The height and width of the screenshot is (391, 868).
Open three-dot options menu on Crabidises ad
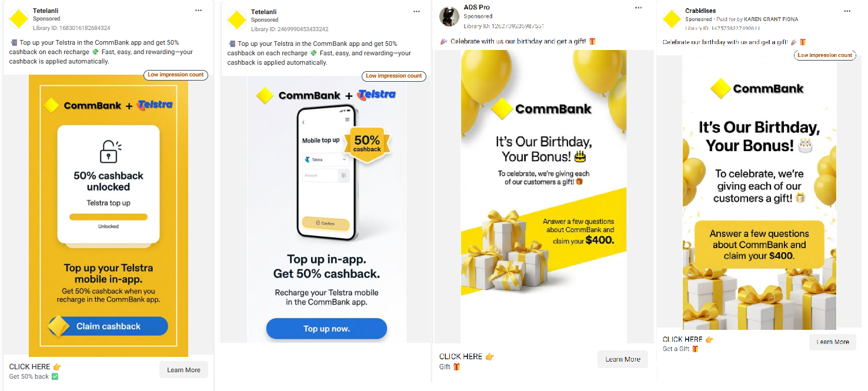click(x=847, y=11)
